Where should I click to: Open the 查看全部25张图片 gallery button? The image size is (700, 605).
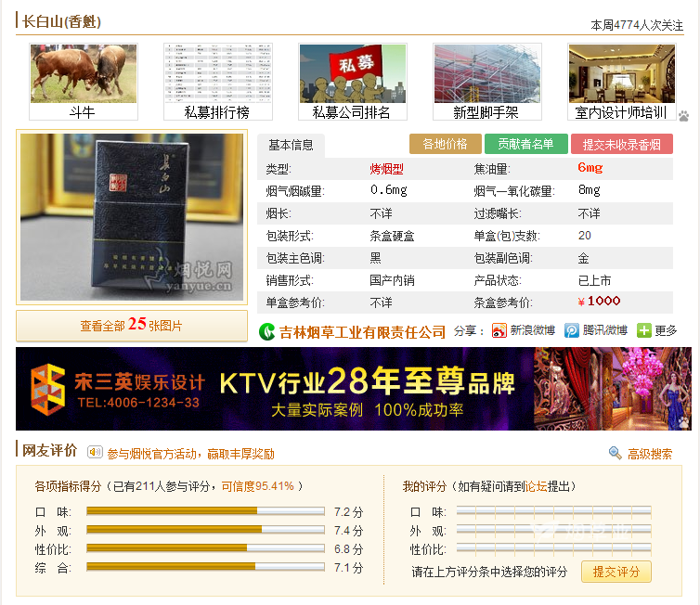pos(132,326)
